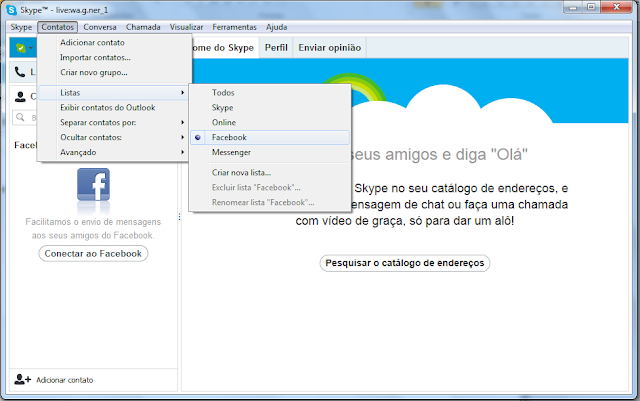Click the phone call icon in sidebar
Image resolution: width=640 pixels, height=401 pixels.
pos(20,72)
